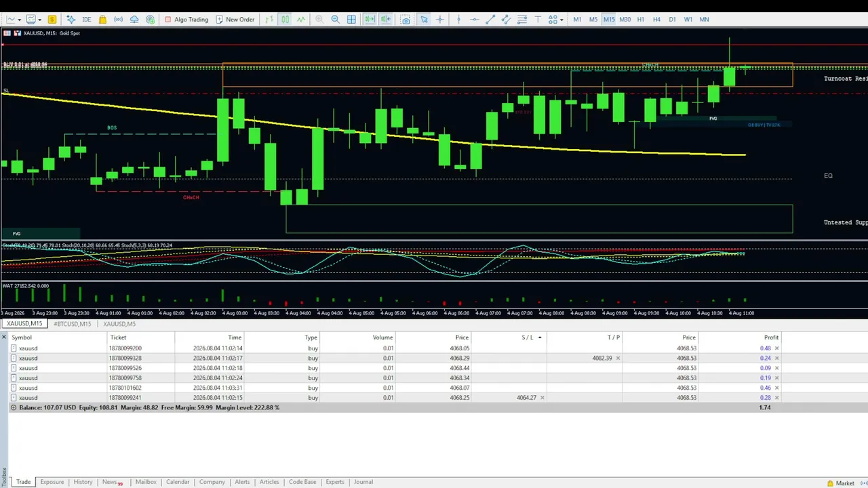Viewport: 868px width, 488px height.
Task: Click the New Order button
Action: point(235,19)
